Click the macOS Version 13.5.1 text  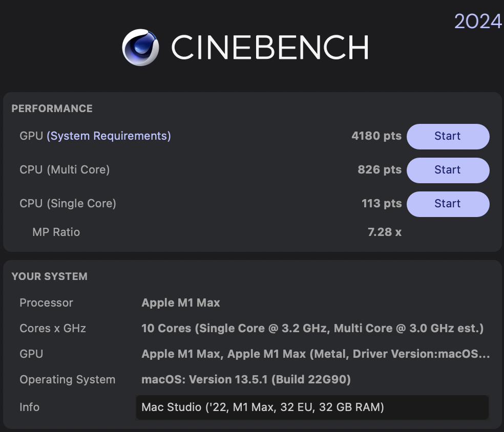(x=245, y=380)
